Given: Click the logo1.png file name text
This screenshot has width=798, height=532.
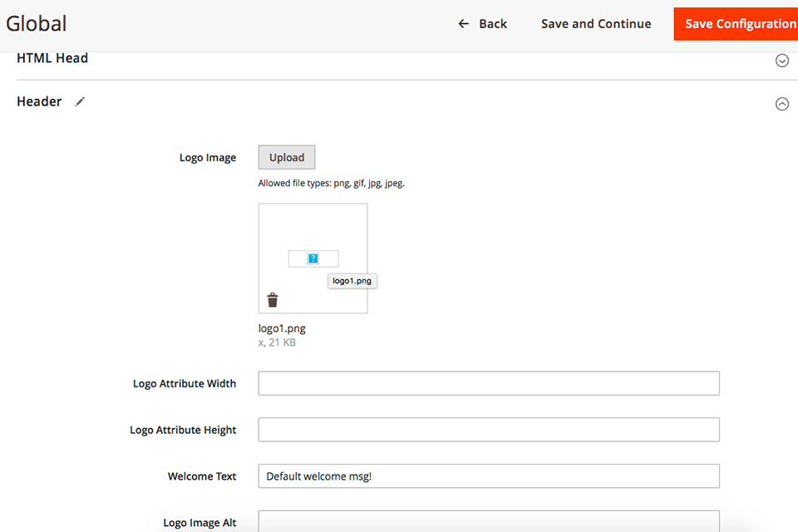Looking at the screenshot, I should pos(282,328).
